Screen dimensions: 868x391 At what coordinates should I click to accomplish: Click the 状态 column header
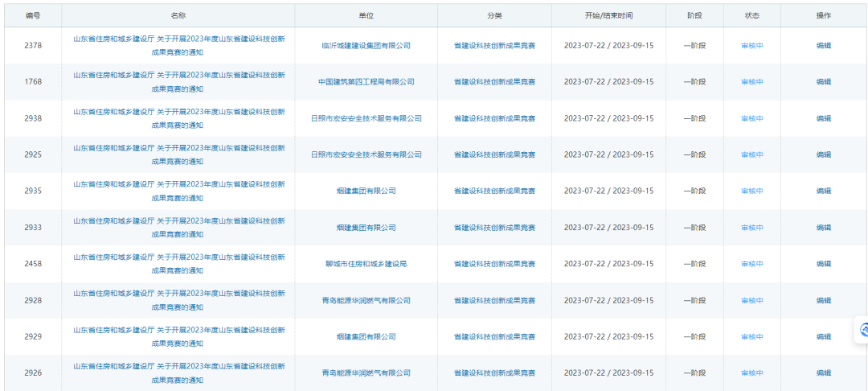(751, 16)
